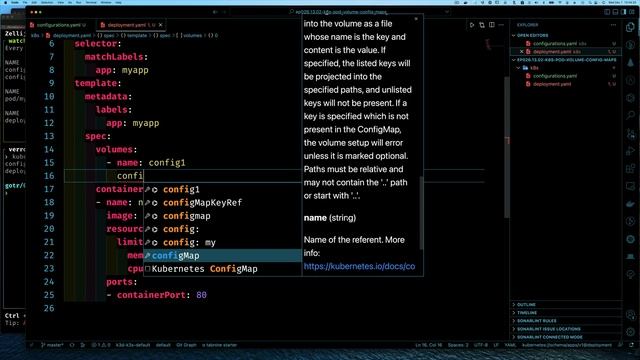Viewport: 640px width, 360px height.
Task: Expand the SonarLint Rules section
Action: (x=565, y=321)
